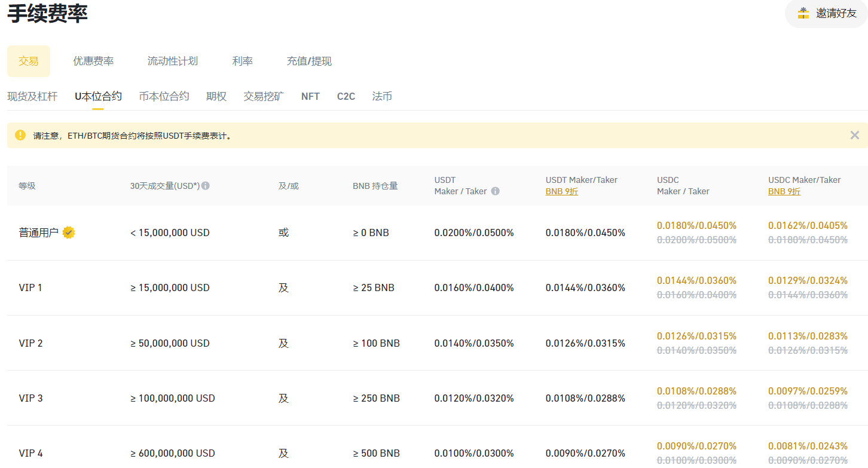This screenshot has width=868, height=468.
Task: Open the 法币 sub-tab
Action: click(382, 96)
